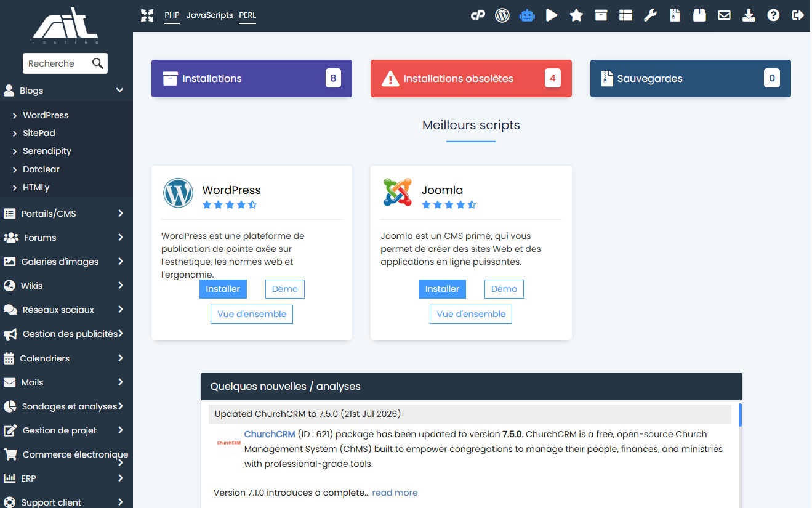Image resolution: width=812 pixels, height=508 pixels.
Task: Expand the Gestion de projet chevron
Action: point(121,430)
